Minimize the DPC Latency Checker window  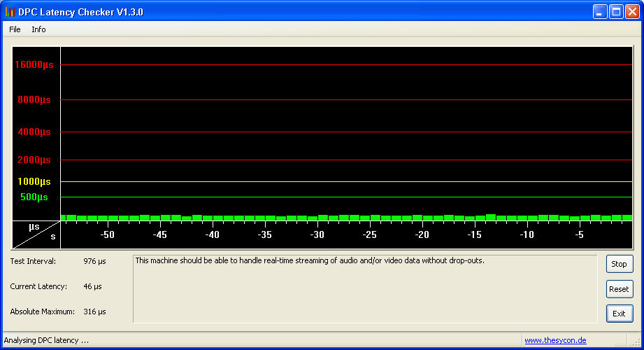pos(600,12)
